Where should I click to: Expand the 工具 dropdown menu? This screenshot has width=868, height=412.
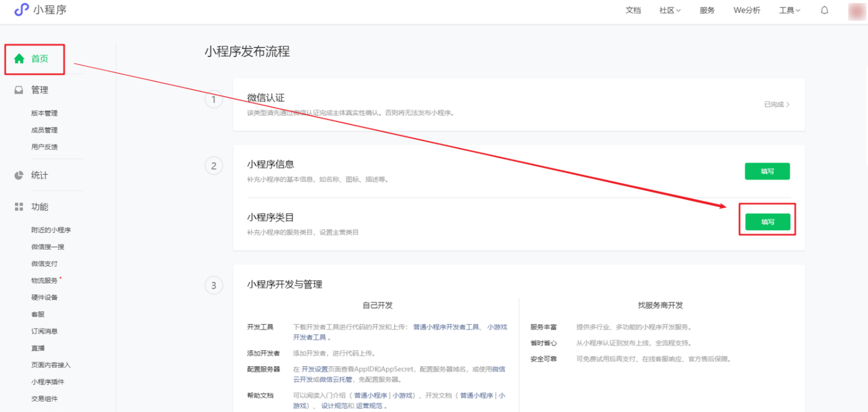tap(790, 10)
